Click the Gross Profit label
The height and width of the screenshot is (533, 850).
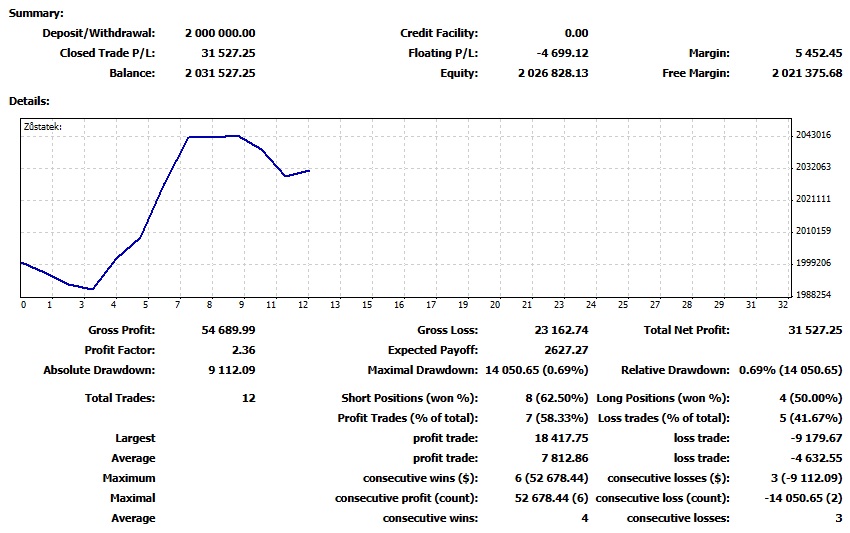coord(121,330)
